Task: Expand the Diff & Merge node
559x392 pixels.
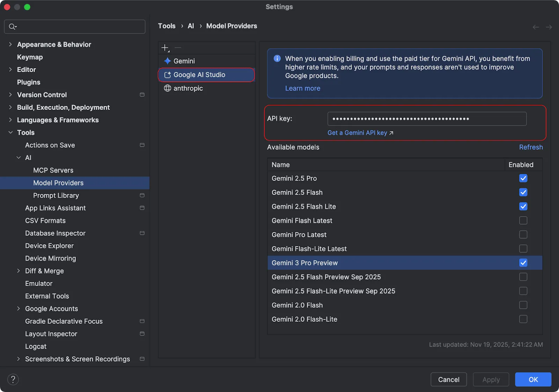Action: [x=19, y=271]
